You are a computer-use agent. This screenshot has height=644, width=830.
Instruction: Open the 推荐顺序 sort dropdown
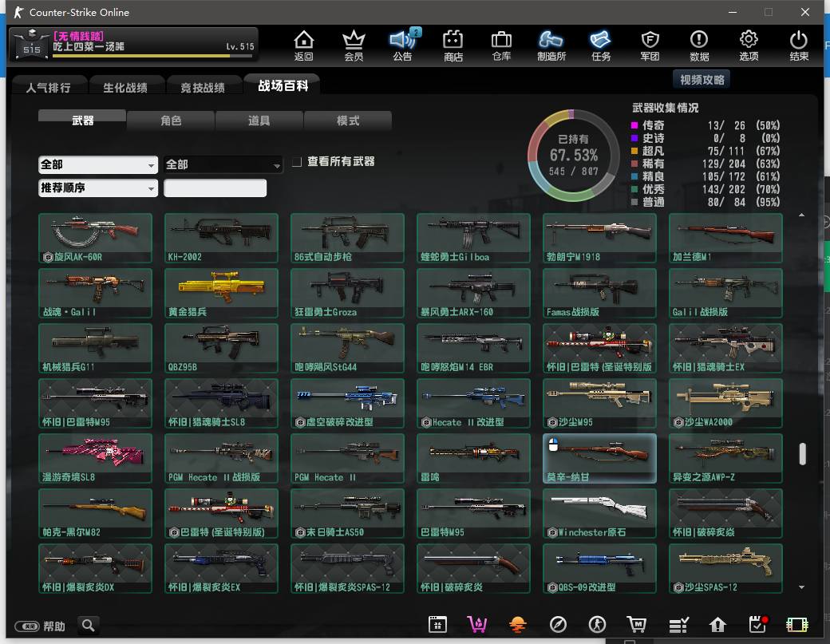(x=98, y=188)
